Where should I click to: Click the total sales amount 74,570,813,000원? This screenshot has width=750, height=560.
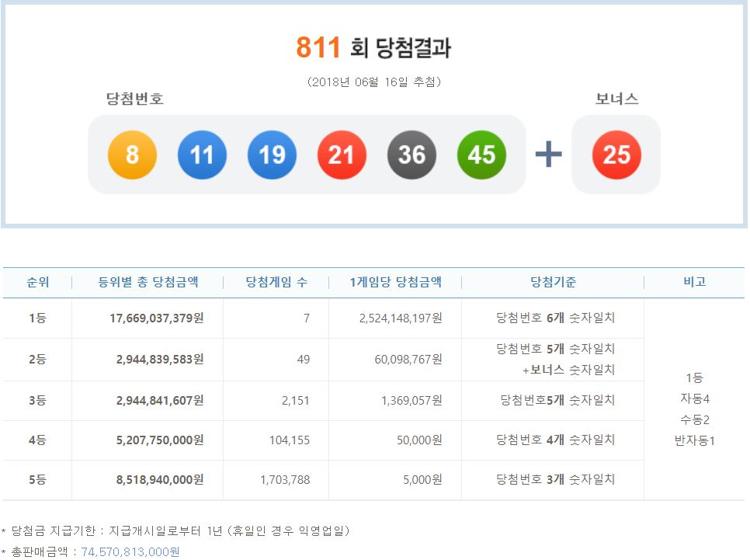click(130, 551)
